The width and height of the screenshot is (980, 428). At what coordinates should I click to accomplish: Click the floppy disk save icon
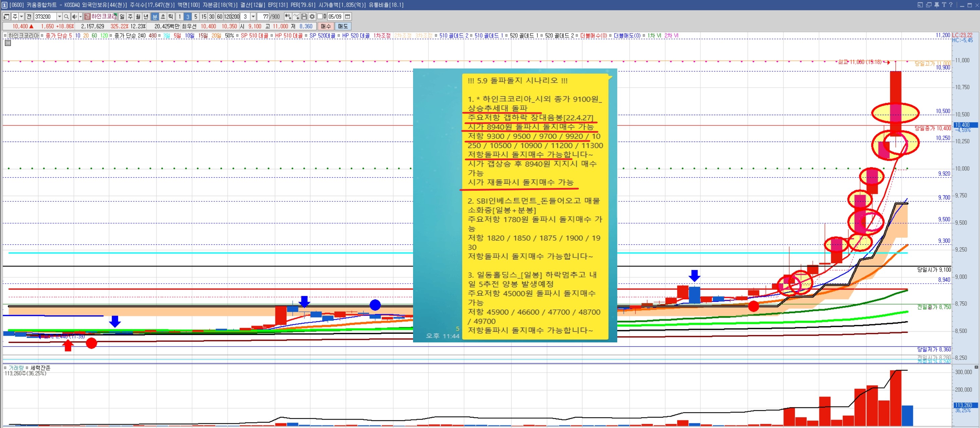tap(304, 17)
